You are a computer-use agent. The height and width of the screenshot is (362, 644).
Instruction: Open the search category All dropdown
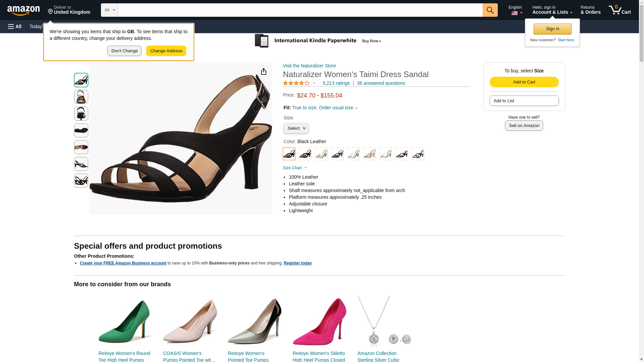(x=109, y=10)
